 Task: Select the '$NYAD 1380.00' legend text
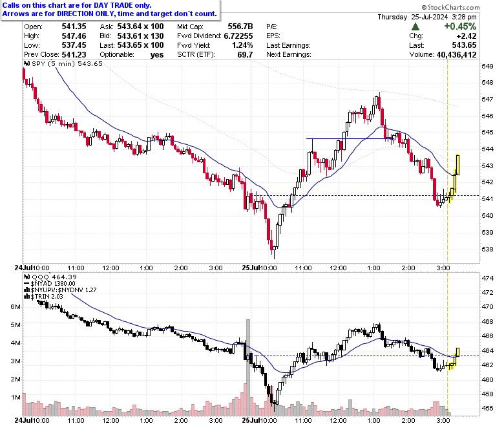tap(53, 284)
